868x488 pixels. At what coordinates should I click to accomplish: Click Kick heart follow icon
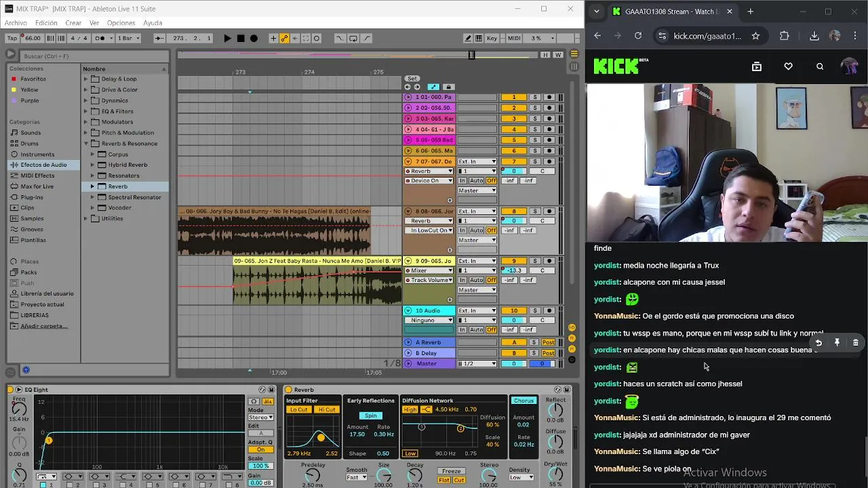pyautogui.click(x=788, y=66)
